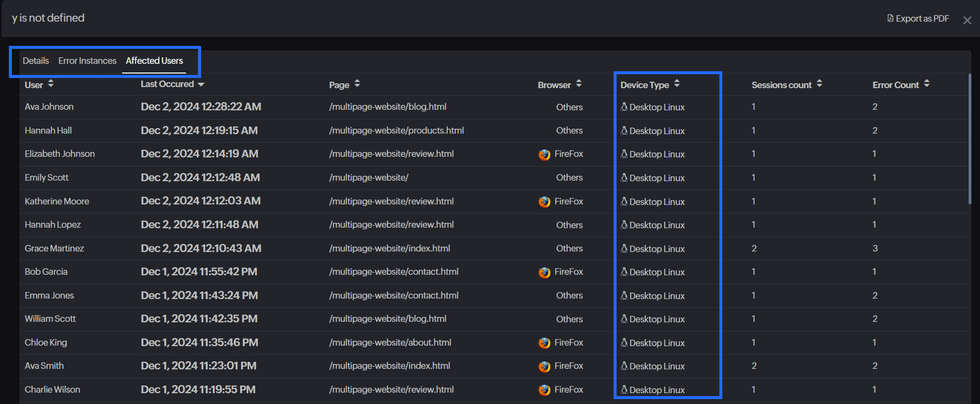This screenshot has width=980, height=404.
Task: Select user Elizabeth Johnson
Action: tap(59, 154)
